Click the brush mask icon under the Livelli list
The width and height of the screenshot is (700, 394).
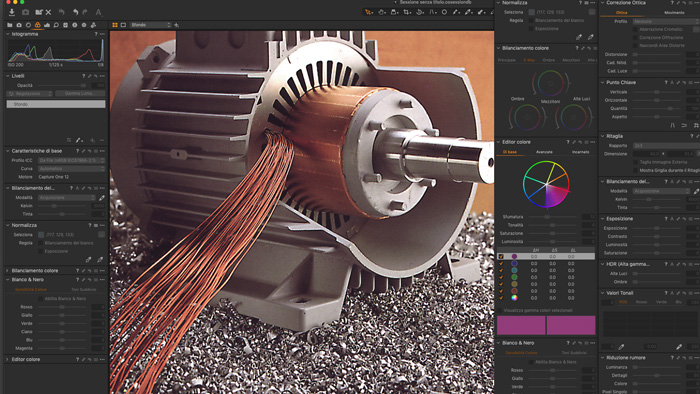tap(79, 140)
